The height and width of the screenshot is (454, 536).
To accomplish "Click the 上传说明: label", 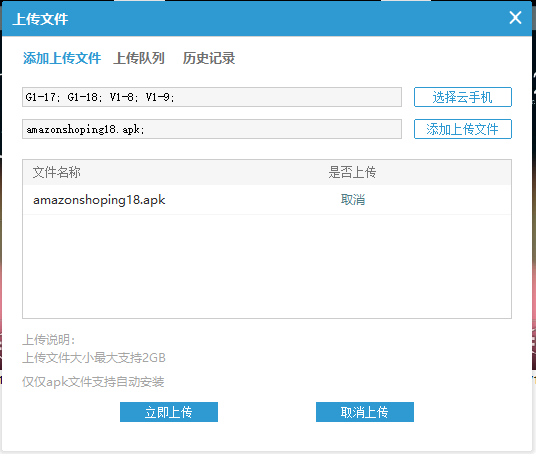I will pyautogui.click(x=49, y=340).
